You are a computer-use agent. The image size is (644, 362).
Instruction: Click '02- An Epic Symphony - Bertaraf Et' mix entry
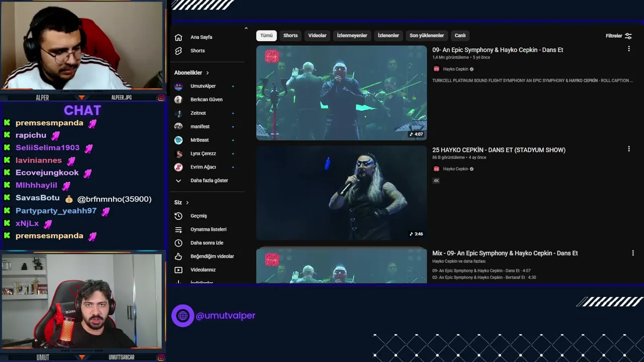484,278
